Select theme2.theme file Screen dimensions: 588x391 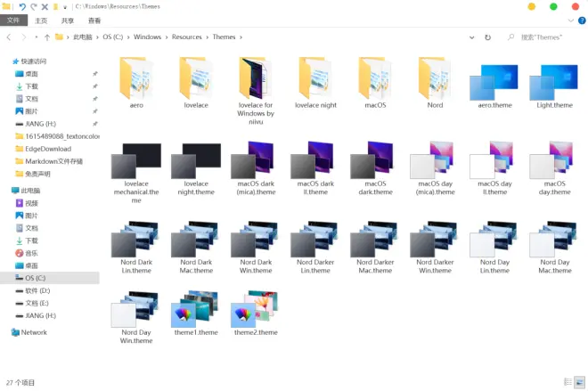256,314
